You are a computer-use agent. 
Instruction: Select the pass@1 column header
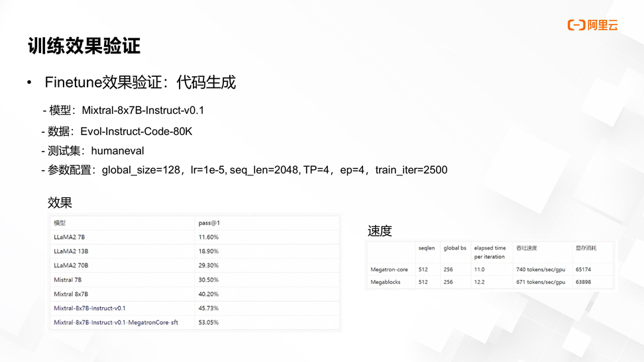209,223
